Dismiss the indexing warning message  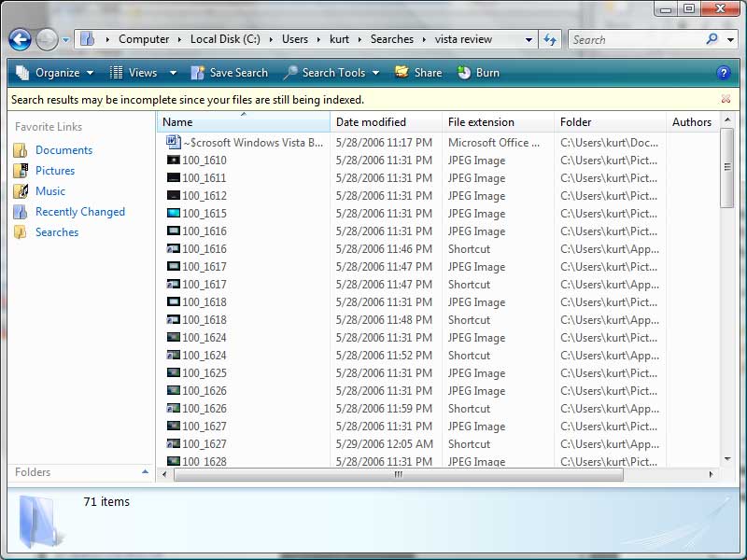[726, 98]
